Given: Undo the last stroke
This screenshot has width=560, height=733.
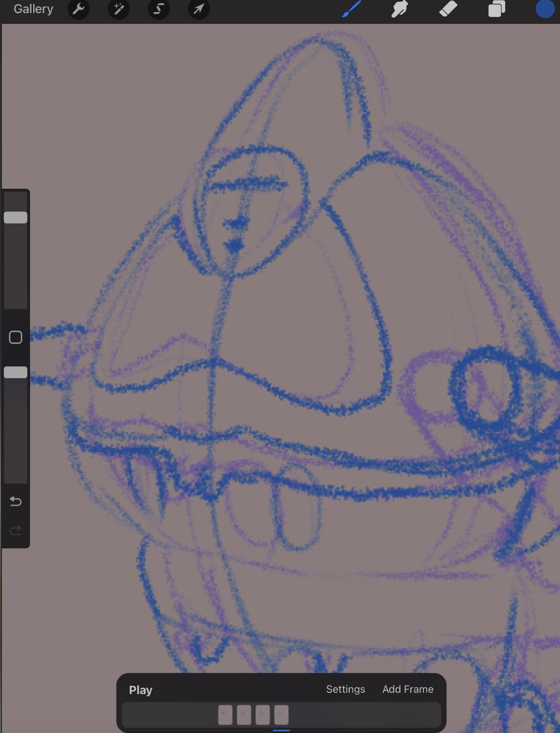Looking at the screenshot, I should (x=16, y=501).
